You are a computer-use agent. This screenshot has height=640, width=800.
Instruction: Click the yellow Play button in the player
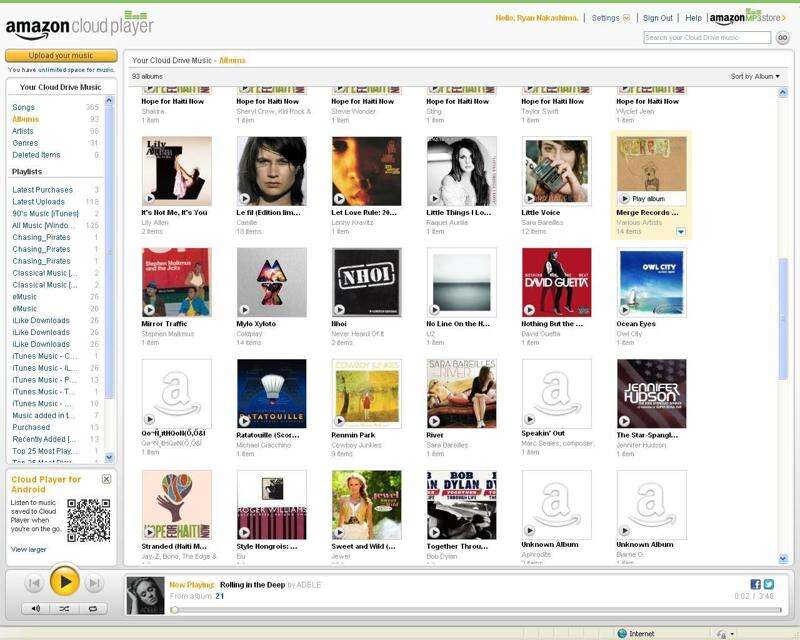[65, 581]
